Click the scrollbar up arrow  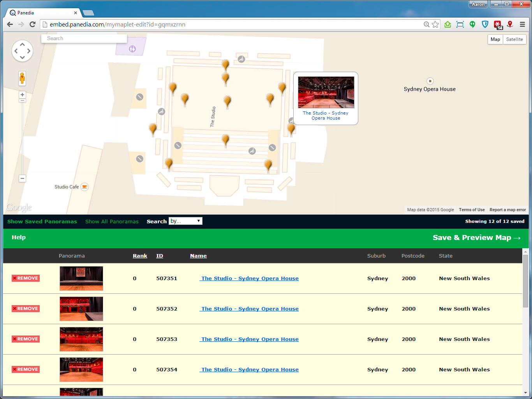point(525,251)
